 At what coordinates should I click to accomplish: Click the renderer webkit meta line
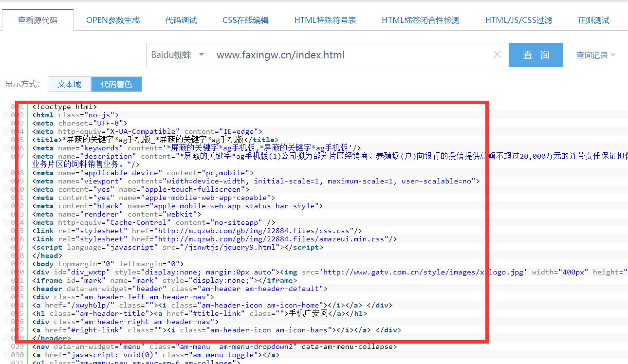116,214
